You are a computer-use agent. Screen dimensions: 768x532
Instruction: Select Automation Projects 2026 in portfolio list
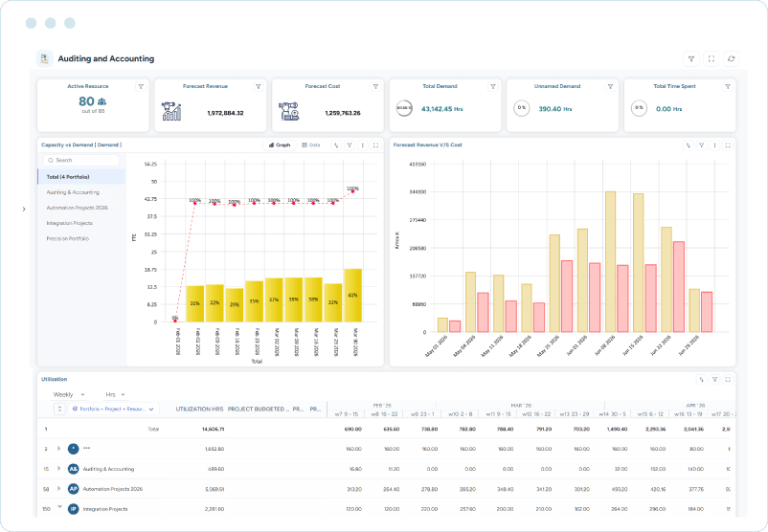pyautogui.click(x=77, y=208)
